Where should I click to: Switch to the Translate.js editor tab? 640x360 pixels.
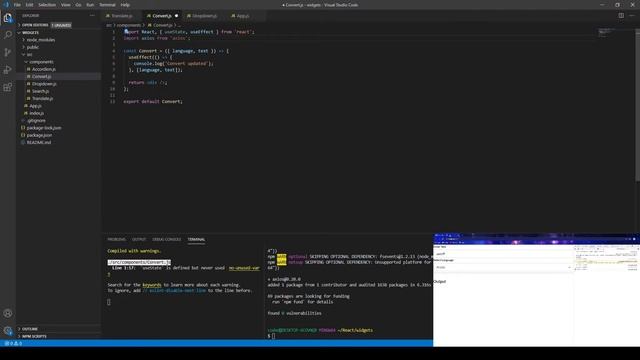(122, 16)
